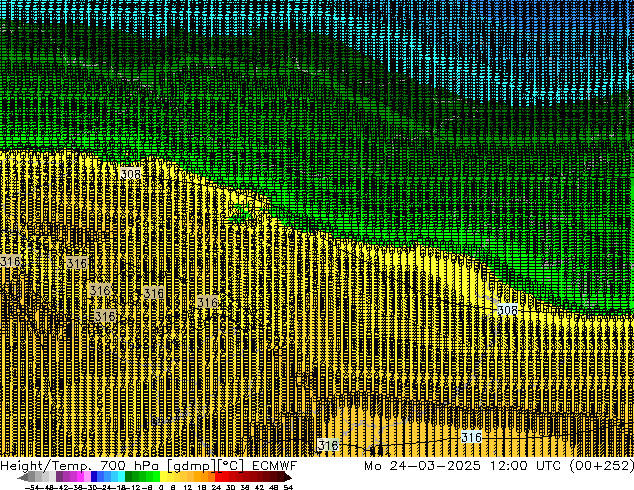
Task: Click the dark purple legend swatch
Action: click(x=59, y=478)
